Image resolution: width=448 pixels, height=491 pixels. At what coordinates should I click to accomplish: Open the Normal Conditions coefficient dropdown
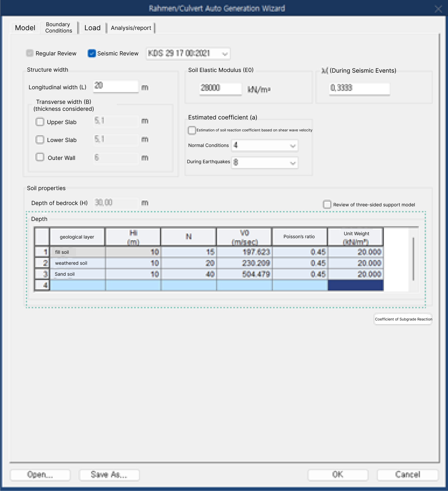(292, 145)
